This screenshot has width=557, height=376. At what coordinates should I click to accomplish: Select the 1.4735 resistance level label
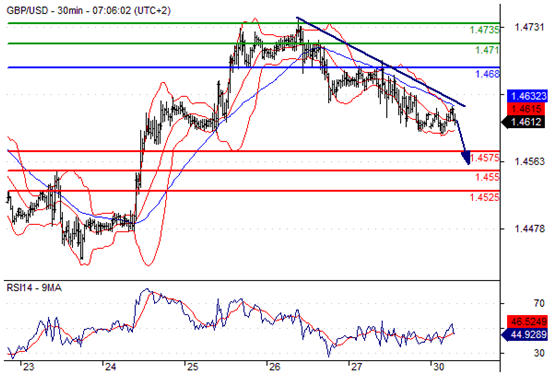pyautogui.click(x=485, y=30)
